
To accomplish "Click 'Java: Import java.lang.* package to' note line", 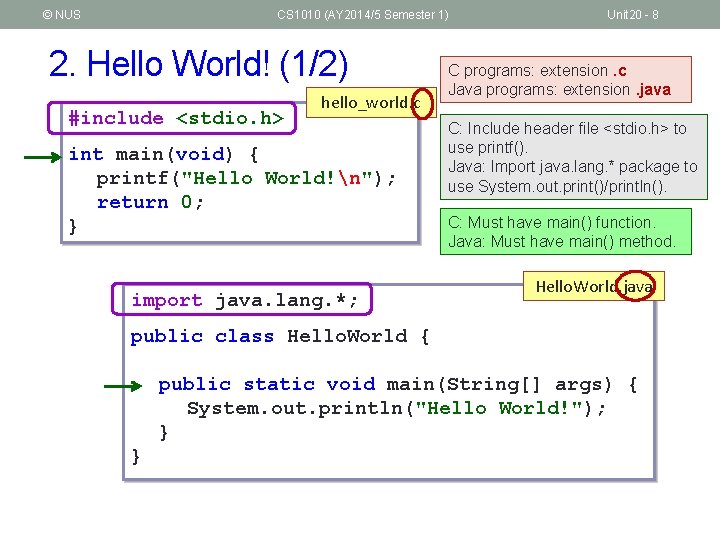I will point(573,167).
